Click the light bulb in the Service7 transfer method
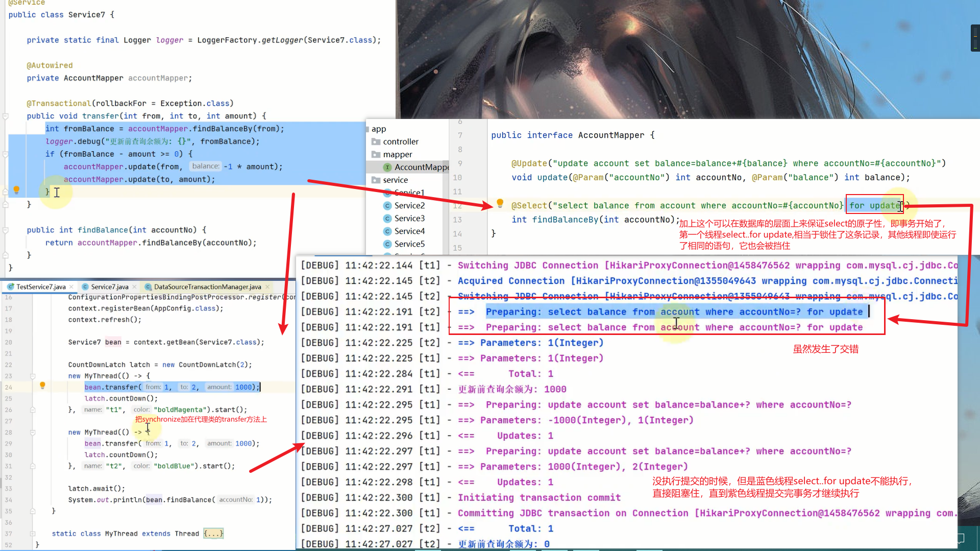 [x=16, y=190]
